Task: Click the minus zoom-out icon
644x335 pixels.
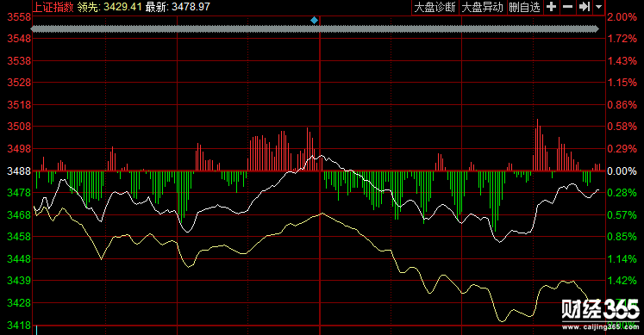Action: [567, 7]
